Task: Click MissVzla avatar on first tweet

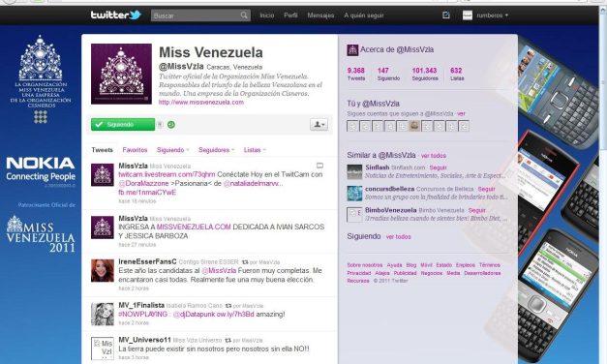Action: coord(103,174)
